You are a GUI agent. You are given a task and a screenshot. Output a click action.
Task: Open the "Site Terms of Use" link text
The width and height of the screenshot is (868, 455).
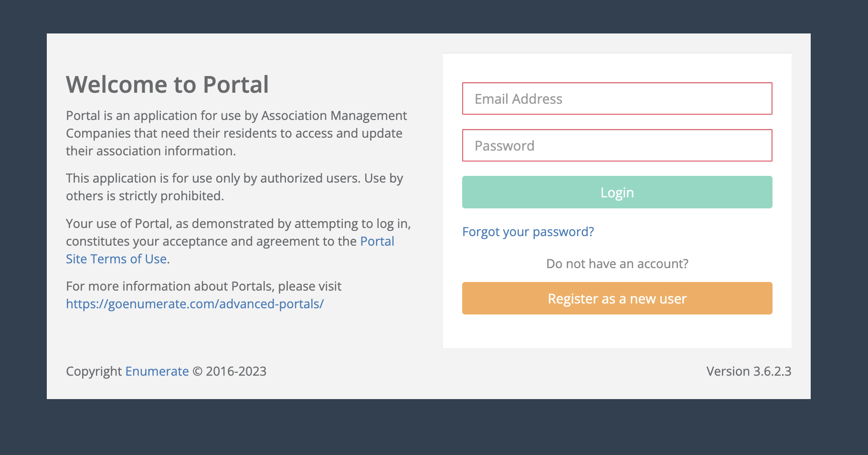pos(116,259)
